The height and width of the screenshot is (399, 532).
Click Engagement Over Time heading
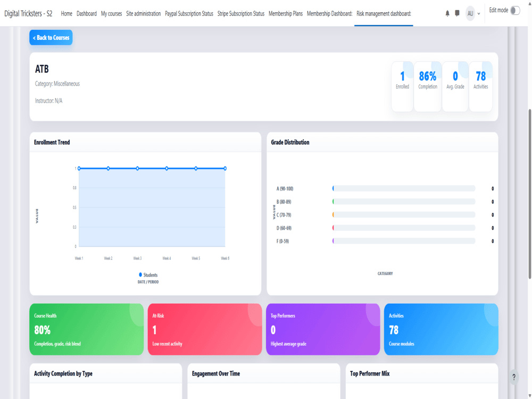tap(216, 373)
